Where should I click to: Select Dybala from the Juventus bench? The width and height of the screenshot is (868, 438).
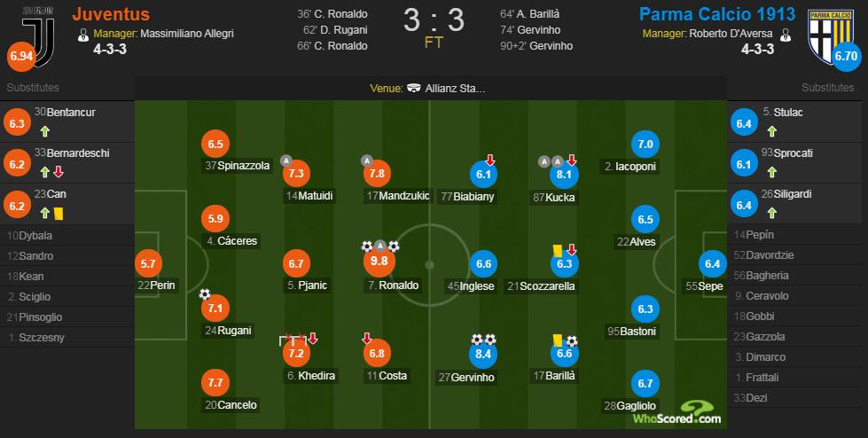[37, 236]
